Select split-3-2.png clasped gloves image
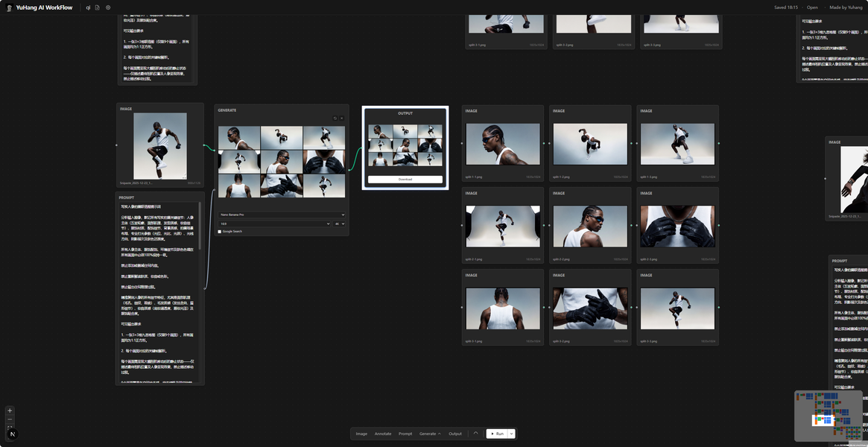 point(590,308)
